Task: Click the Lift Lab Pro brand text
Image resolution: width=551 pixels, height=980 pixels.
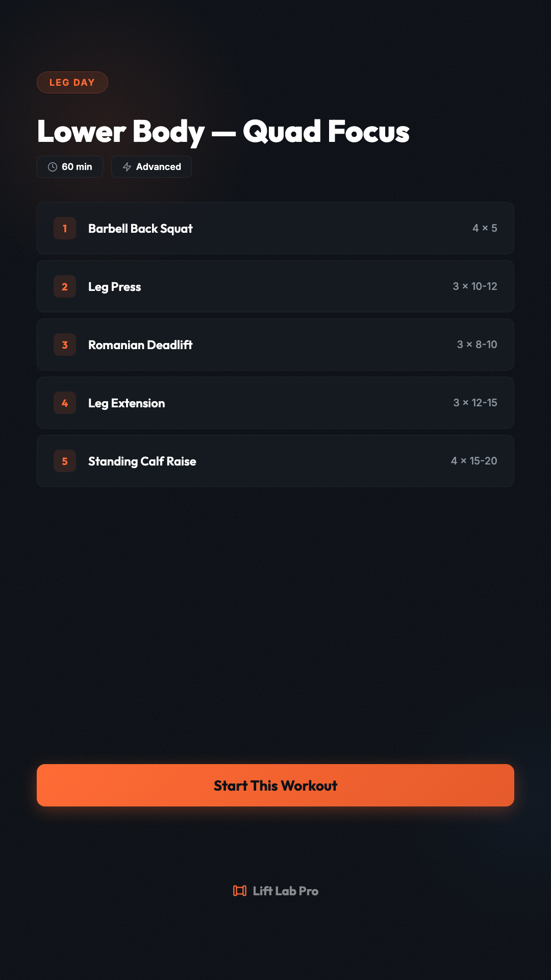Action: click(x=286, y=891)
